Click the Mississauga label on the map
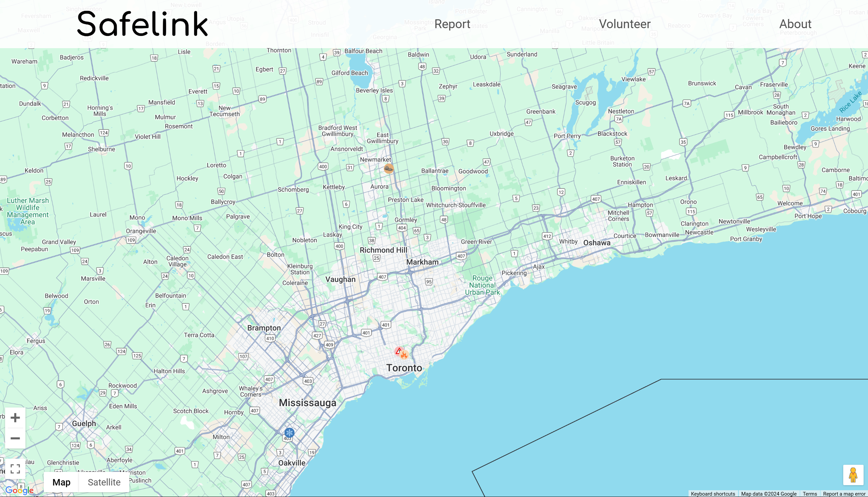This screenshot has height=497, width=868. point(307,403)
